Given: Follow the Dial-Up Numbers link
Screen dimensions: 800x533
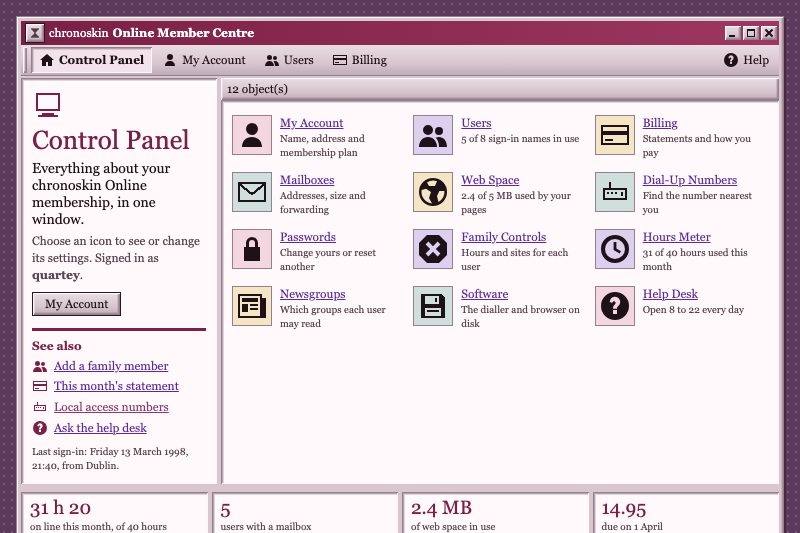Looking at the screenshot, I should point(689,180).
